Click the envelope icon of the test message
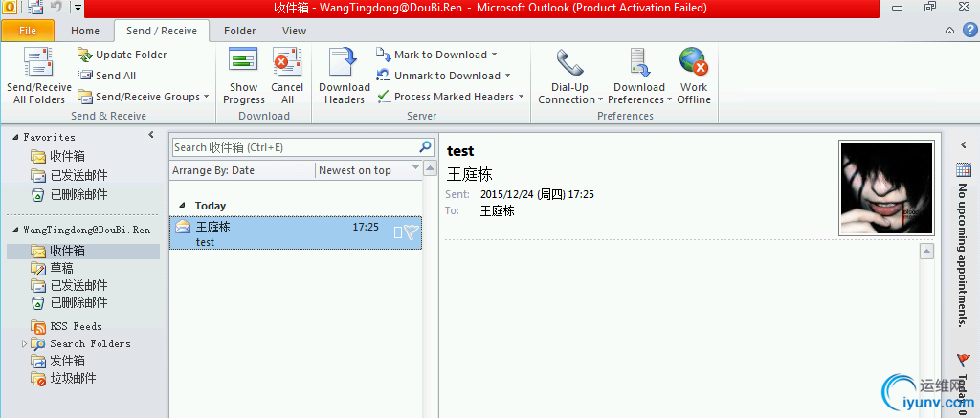Viewport: 980px width, 418px height. pos(183,227)
